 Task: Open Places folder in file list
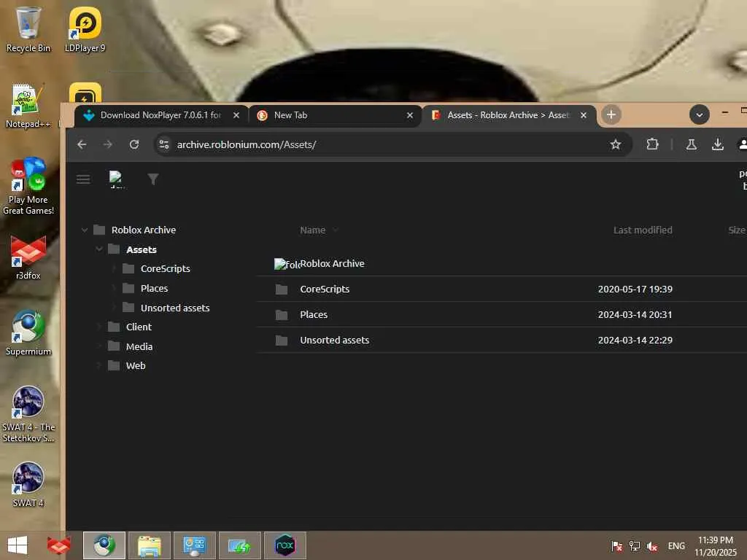[x=314, y=315]
